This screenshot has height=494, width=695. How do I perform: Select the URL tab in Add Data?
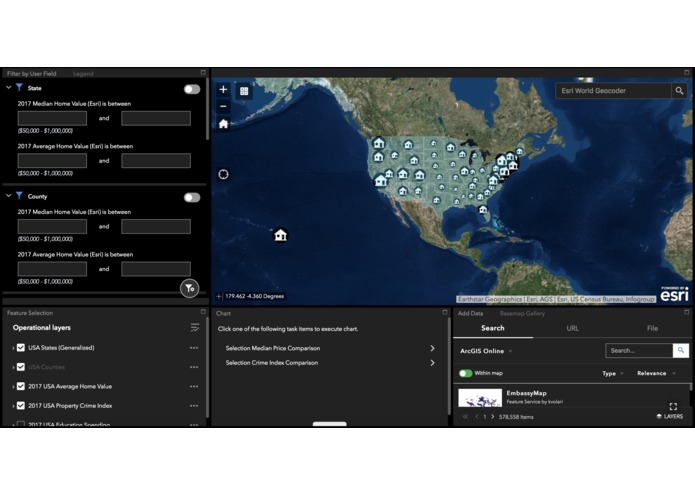[572, 328]
